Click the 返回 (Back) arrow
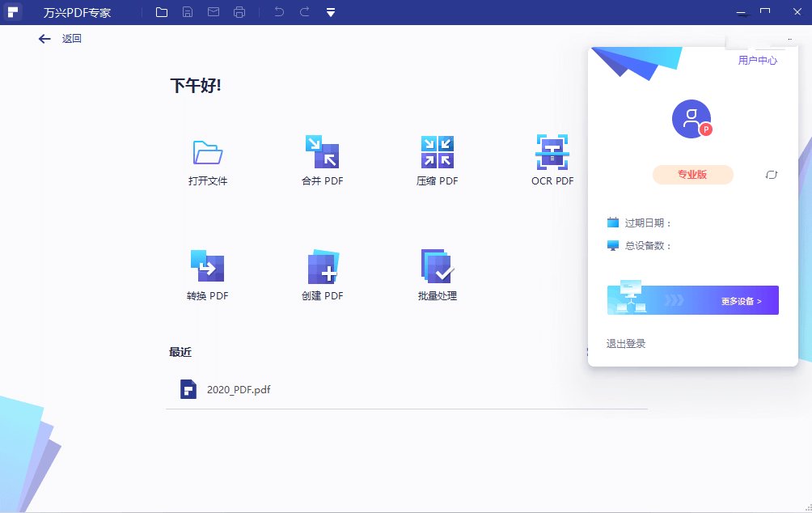The height and width of the screenshot is (513, 812). [44, 38]
